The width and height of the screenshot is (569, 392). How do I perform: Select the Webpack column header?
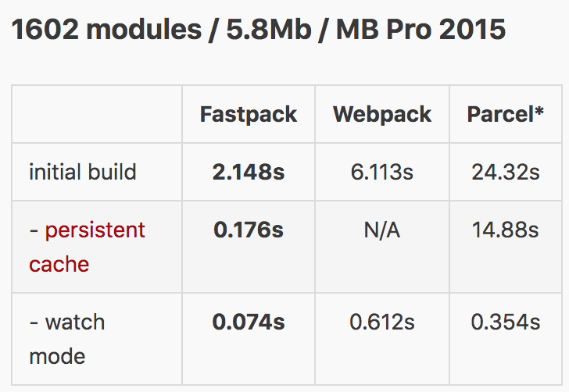pyautogui.click(x=382, y=114)
